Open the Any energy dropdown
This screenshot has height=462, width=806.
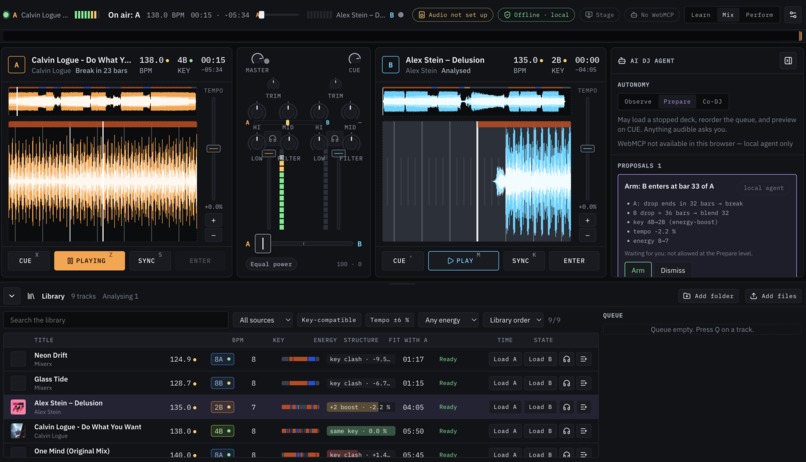[x=448, y=320]
